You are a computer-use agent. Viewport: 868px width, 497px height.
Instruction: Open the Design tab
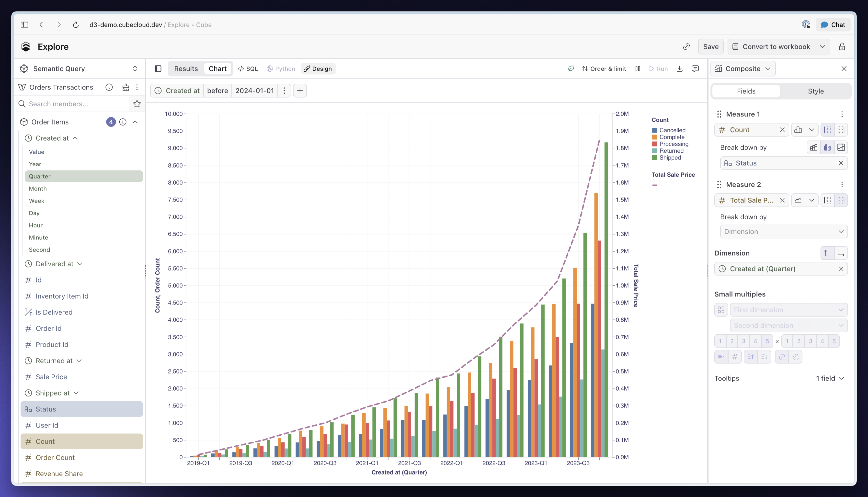pos(318,69)
